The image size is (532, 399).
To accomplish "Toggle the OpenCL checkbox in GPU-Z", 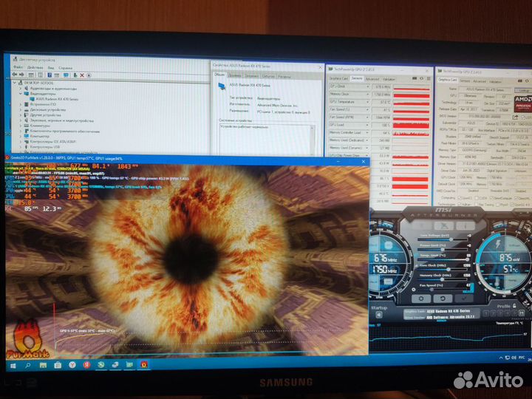I will click(460, 197).
